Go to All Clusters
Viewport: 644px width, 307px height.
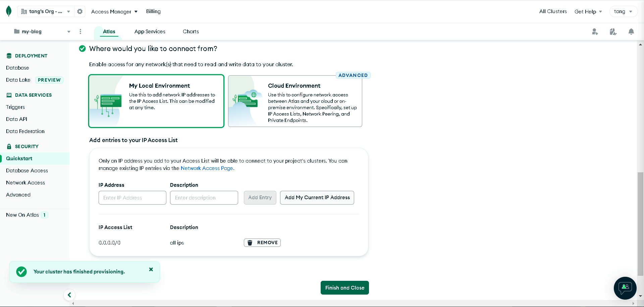[x=553, y=11]
